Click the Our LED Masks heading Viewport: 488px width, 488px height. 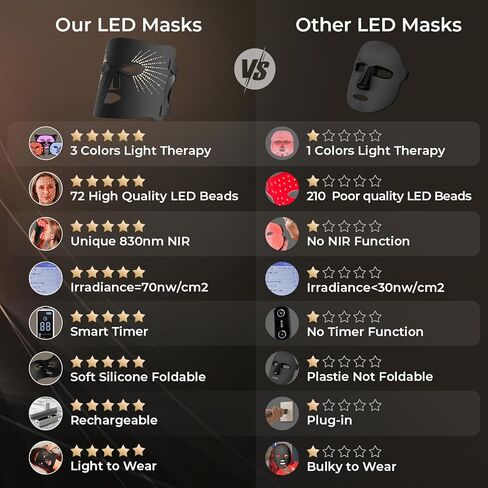129,25
